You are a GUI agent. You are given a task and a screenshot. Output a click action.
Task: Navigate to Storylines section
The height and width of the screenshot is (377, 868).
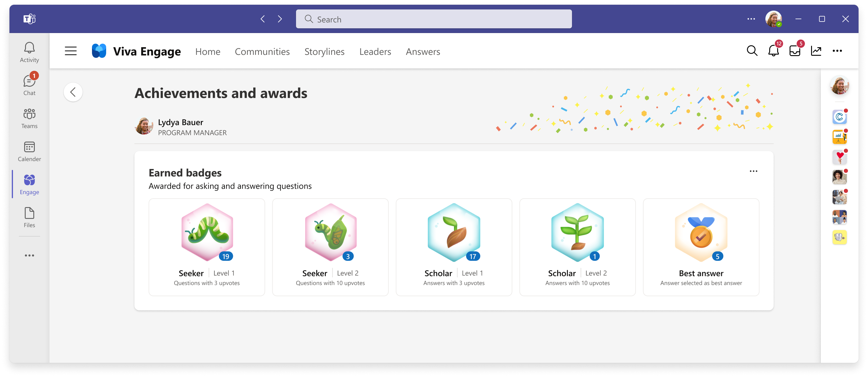[324, 51]
